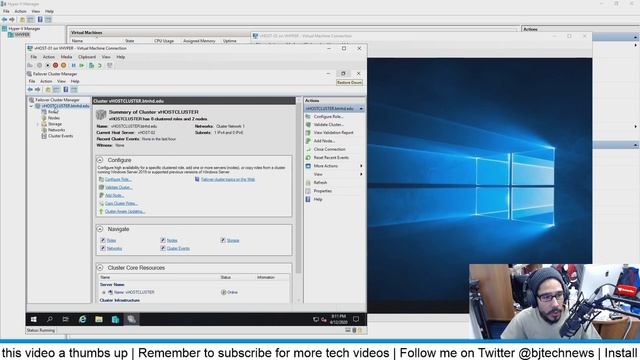Click Refresh in Actions pane
Image resolution: width=640 pixels, height=360 pixels.
click(x=320, y=182)
